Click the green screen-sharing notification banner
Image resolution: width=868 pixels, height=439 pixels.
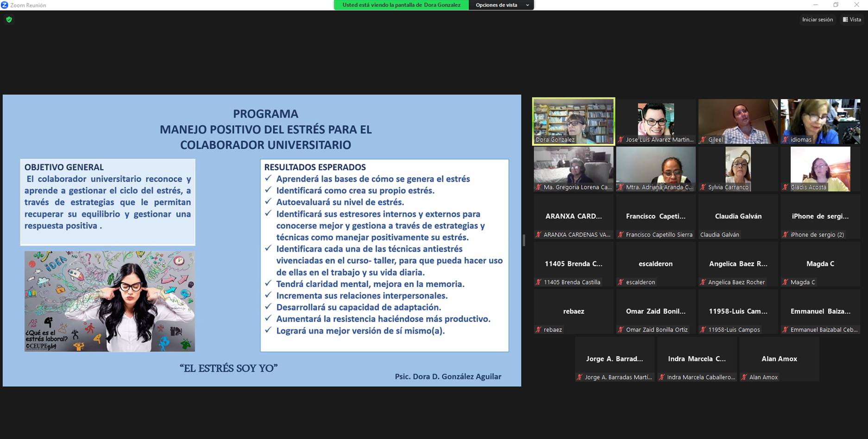(x=401, y=5)
